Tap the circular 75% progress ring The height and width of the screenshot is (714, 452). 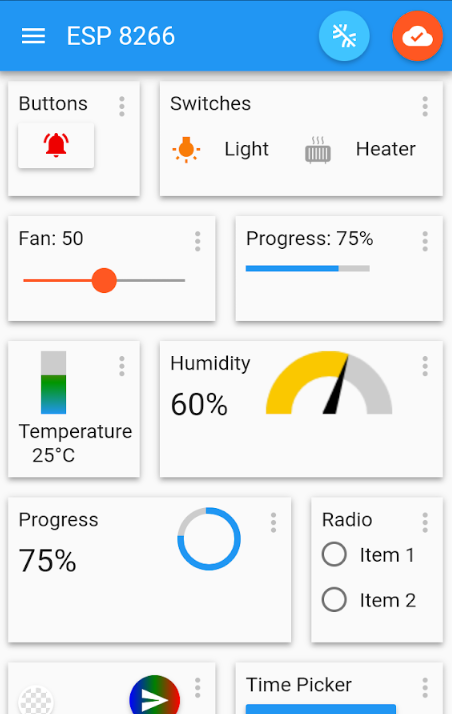(209, 539)
